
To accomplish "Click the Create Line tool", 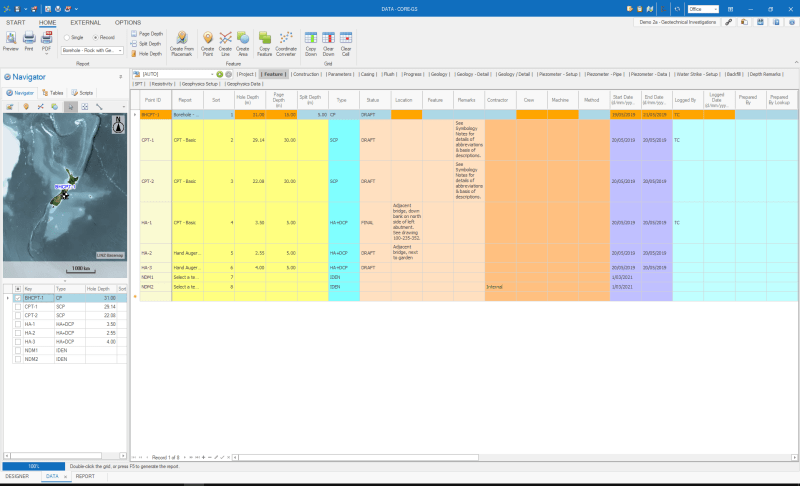I will pos(225,43).
